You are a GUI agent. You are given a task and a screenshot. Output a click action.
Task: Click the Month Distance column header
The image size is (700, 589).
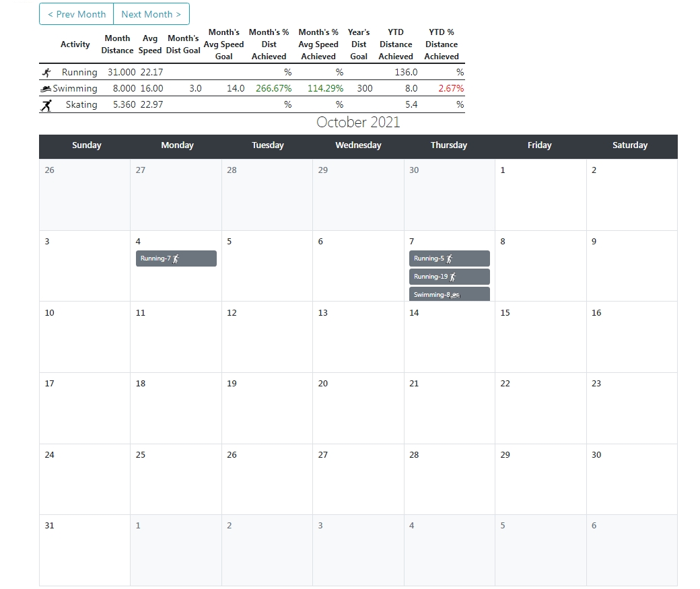click(x=117, y=44)
